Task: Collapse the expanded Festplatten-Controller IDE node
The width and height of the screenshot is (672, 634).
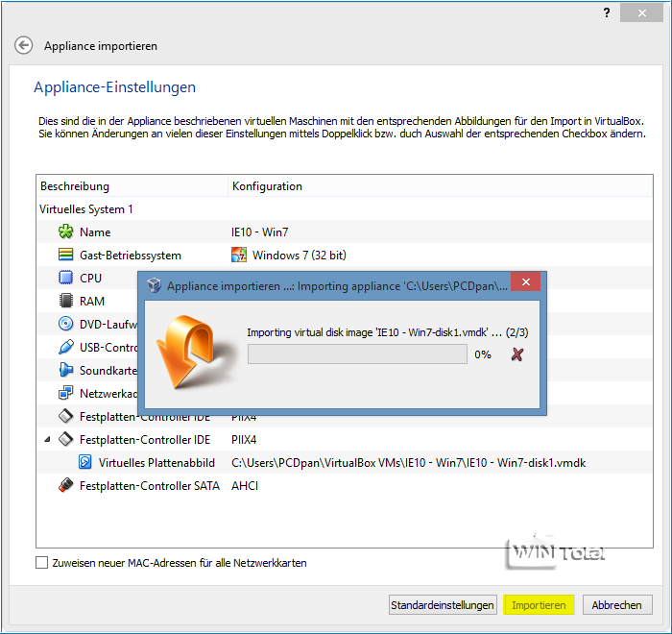Action: 48,440
